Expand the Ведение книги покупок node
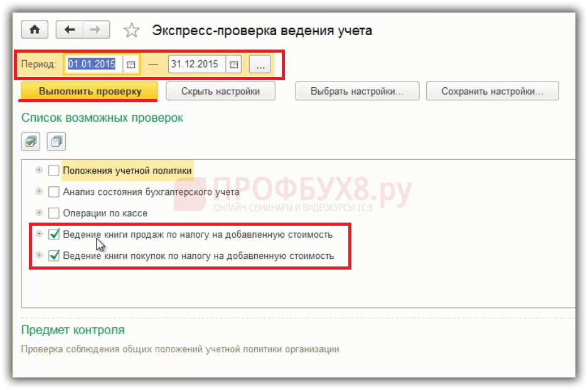The width and height of the screenshot is (588, 390). pos(39,255)
